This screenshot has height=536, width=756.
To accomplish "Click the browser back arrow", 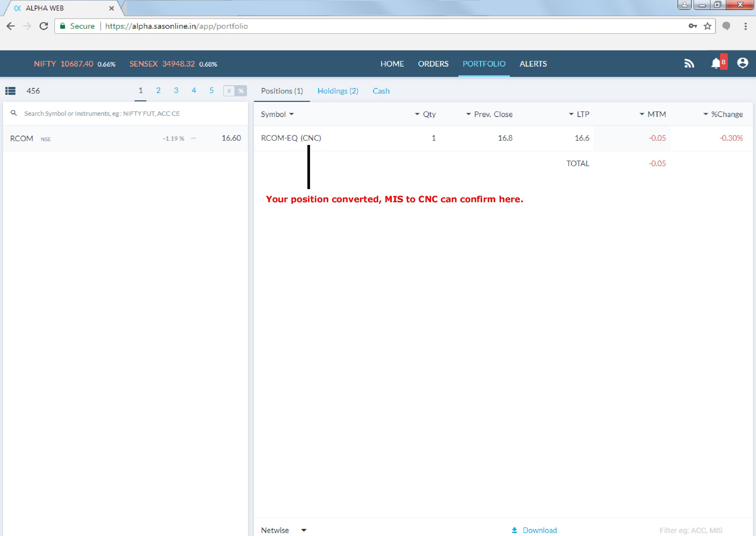I will (11, 26).
